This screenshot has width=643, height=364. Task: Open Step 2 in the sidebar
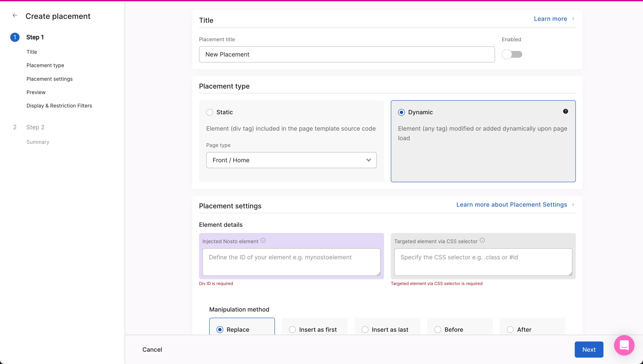pos(35,127)
